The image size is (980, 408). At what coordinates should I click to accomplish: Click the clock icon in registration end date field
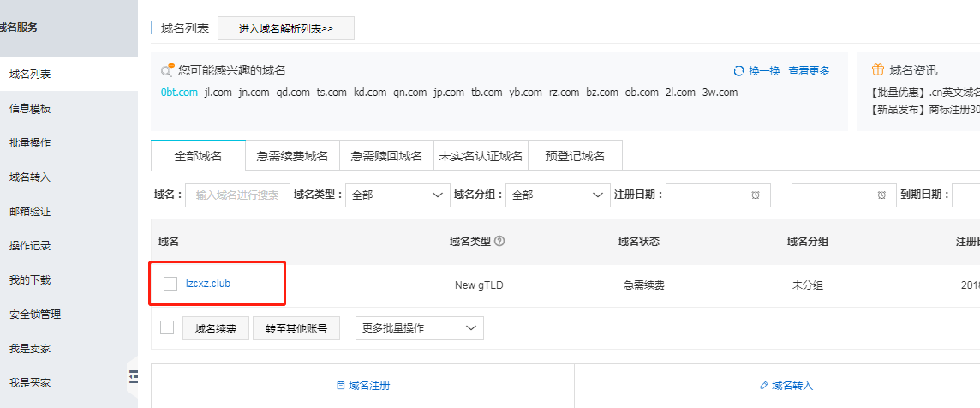[x=881, y=195]
